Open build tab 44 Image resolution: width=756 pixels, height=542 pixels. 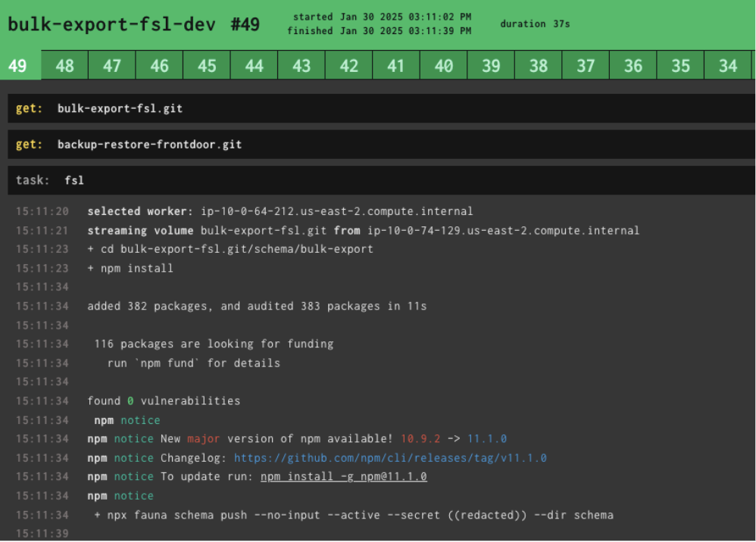pyautogui.click(x=254, y=65)
